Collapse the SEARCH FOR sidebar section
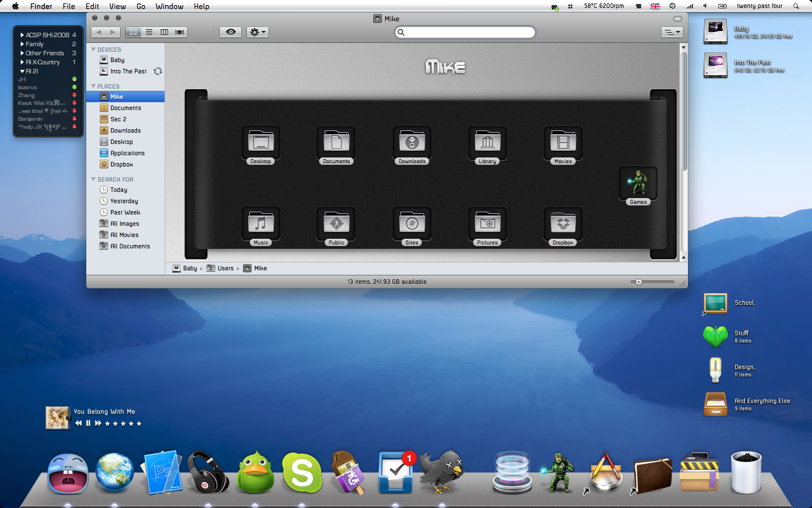Screen dimensions: 812x508 click(94, 179)
